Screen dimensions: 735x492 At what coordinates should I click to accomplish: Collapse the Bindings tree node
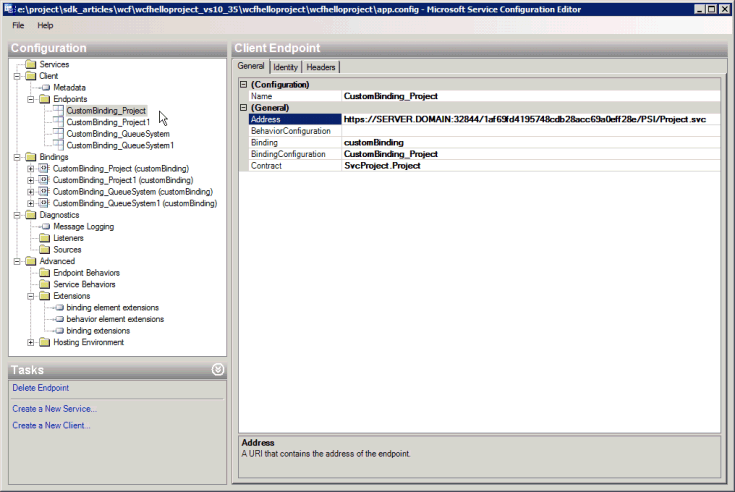point(17,157)
